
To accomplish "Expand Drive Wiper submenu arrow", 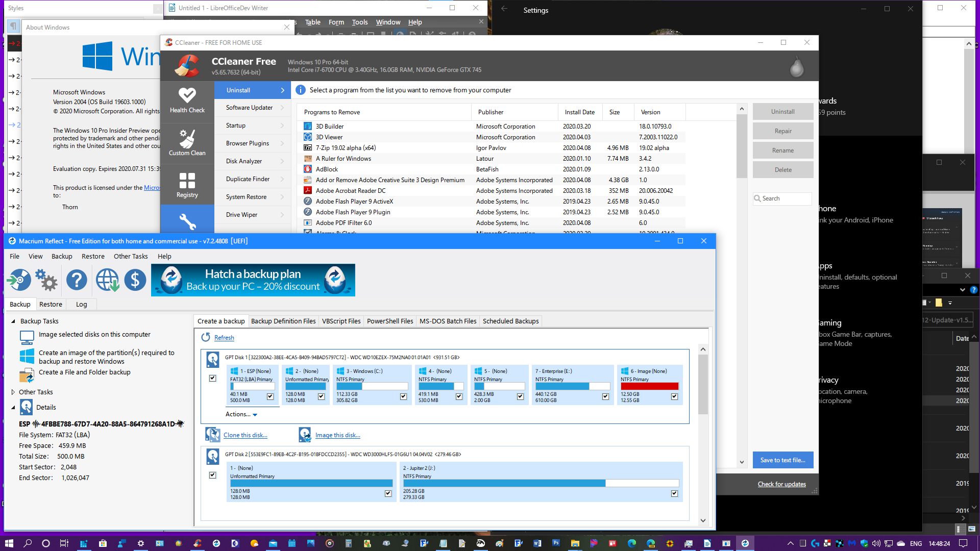I will (282, 215).
